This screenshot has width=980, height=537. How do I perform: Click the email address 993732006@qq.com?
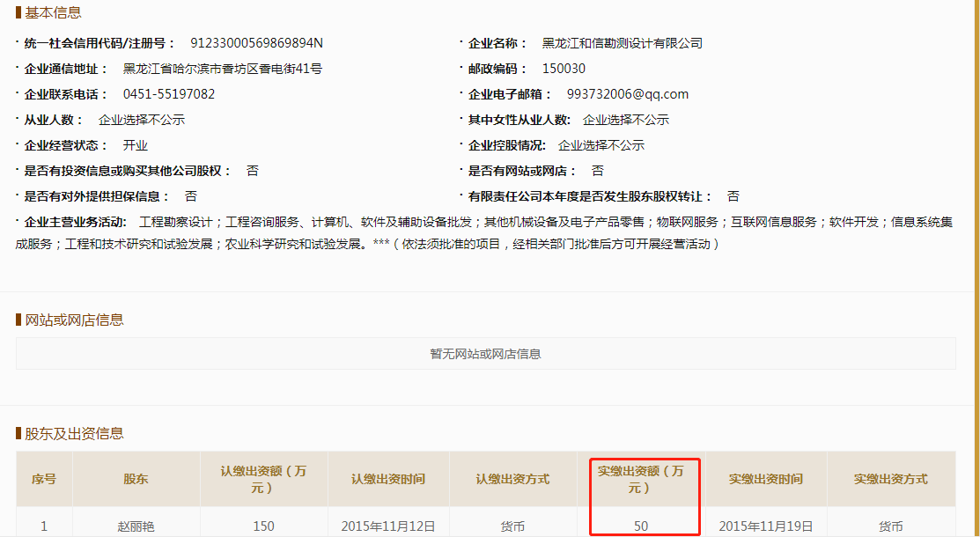tap(627, 94)
